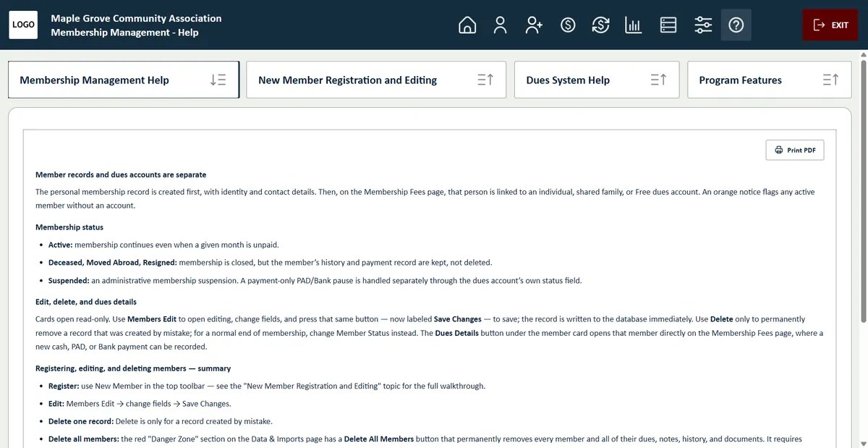Viewport: 868px width, 448px height.
Task: Expand the Program Features section arrow
Action: (x=831, y=80)
